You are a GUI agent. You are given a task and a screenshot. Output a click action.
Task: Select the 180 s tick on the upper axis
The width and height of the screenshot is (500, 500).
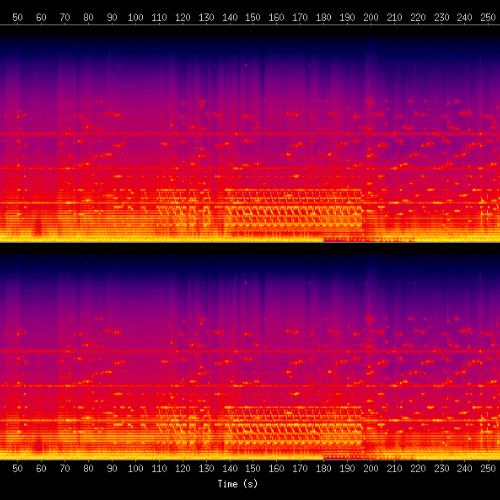pos(324,18)
